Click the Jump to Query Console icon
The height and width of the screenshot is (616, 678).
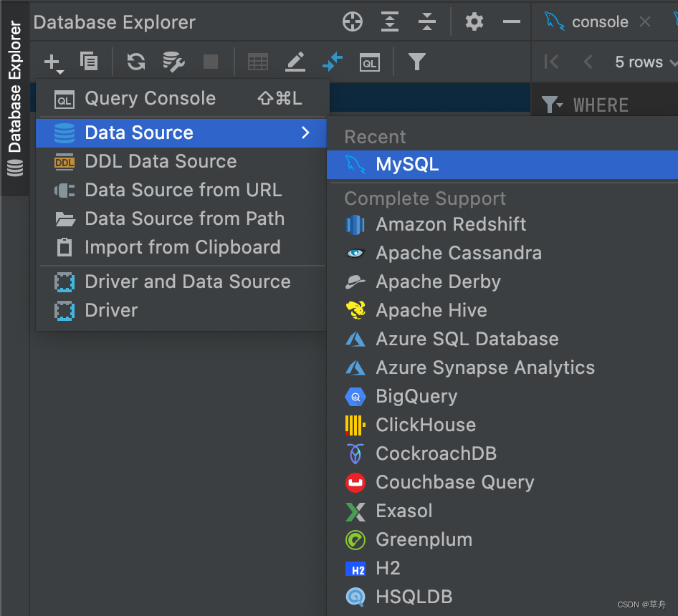(370, 62)
